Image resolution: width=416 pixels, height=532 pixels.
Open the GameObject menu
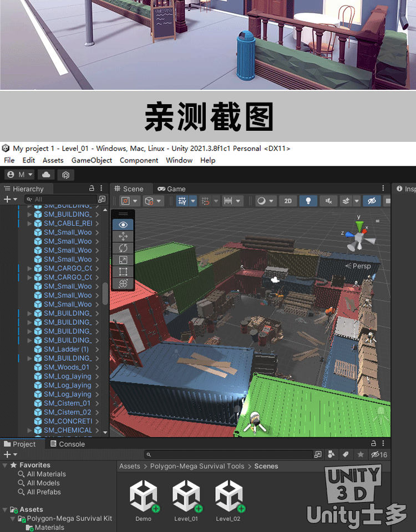pos(92,160)
